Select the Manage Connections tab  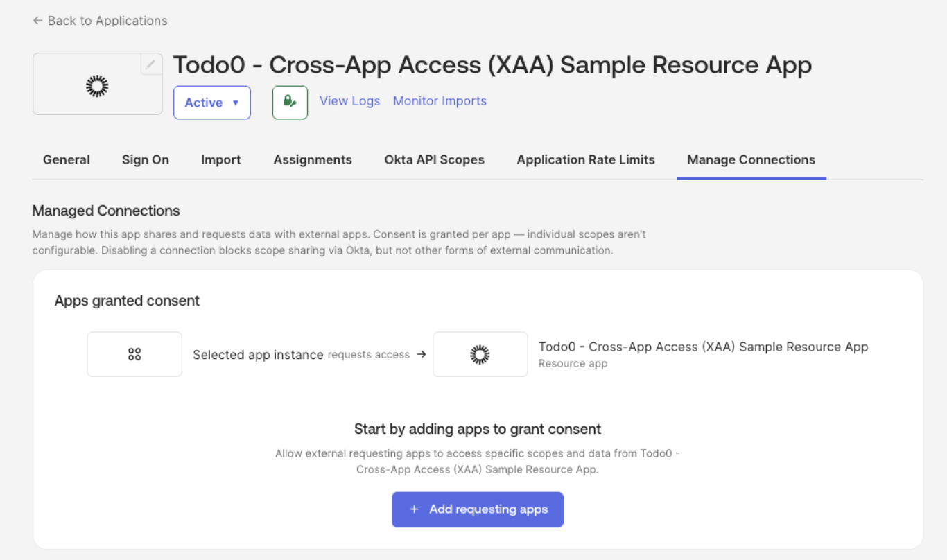pyautogui.click(x=751, y=159)
